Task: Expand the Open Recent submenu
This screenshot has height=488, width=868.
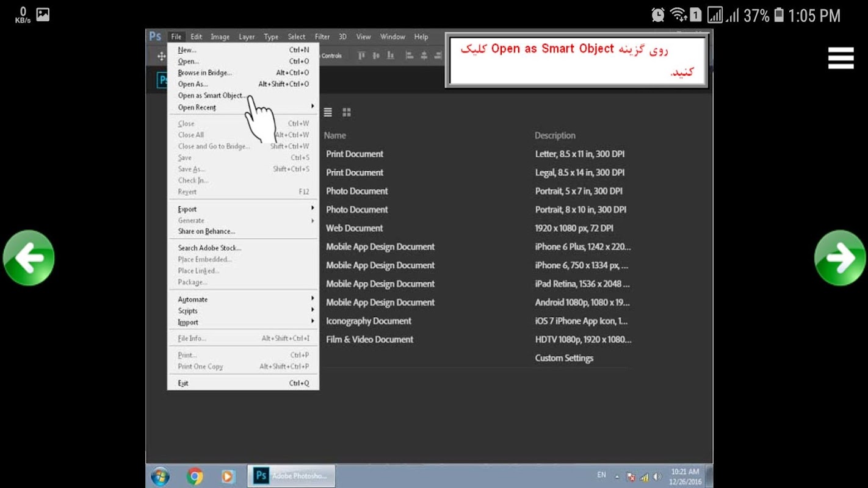Action: [243, 107]
